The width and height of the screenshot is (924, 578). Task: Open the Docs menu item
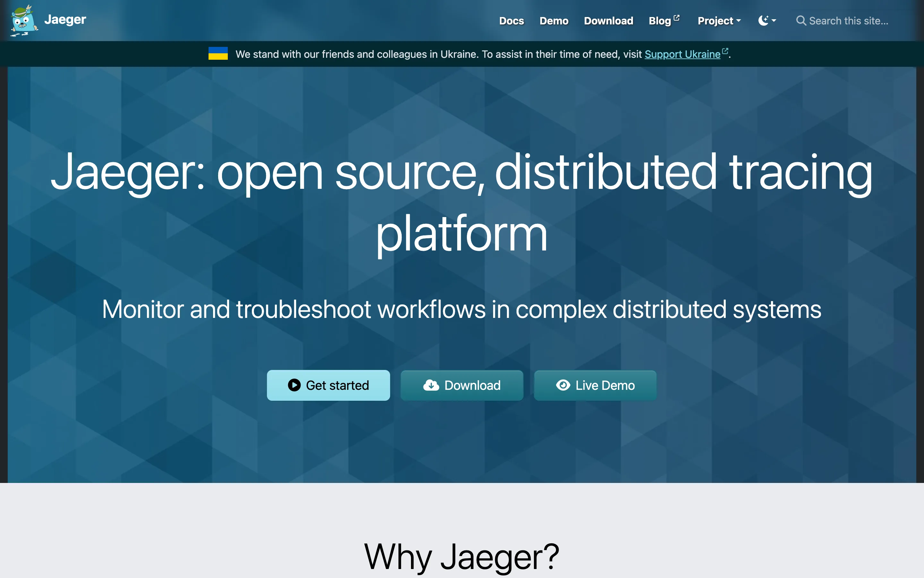click(x=511, y=21)
